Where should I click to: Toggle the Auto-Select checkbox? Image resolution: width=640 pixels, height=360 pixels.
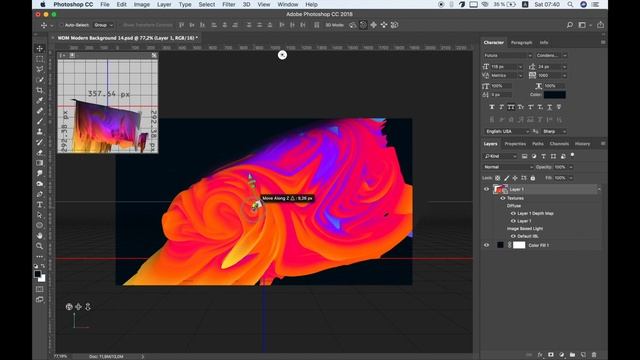(62, 25)
